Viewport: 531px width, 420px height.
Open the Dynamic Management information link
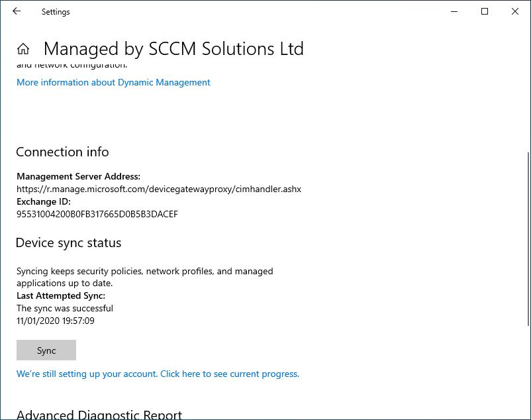113,82
